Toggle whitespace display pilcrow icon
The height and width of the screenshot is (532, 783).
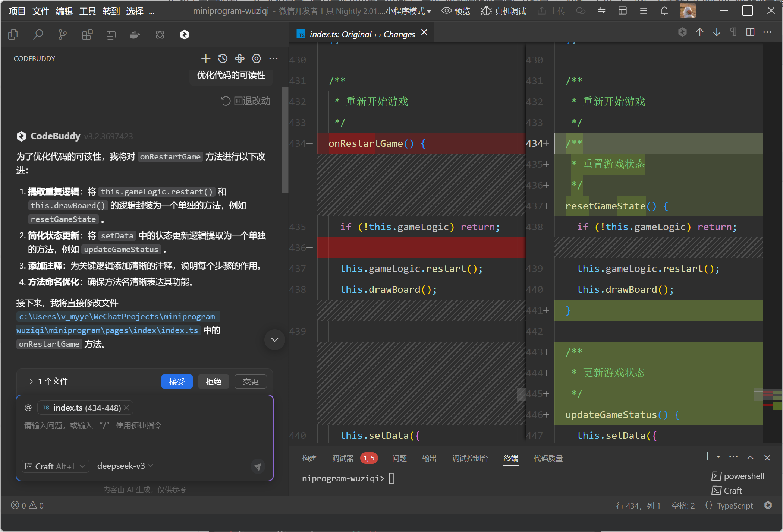(733, 32)
